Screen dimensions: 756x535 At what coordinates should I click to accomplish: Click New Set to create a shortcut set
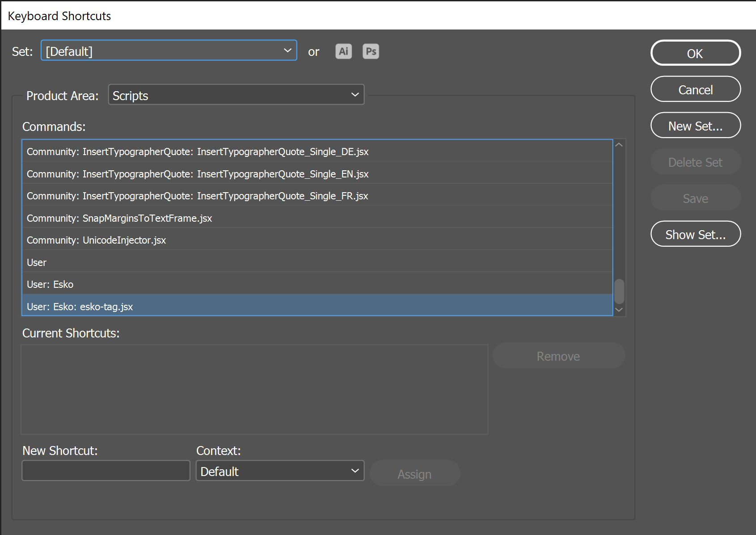click(x=695, y=126)
